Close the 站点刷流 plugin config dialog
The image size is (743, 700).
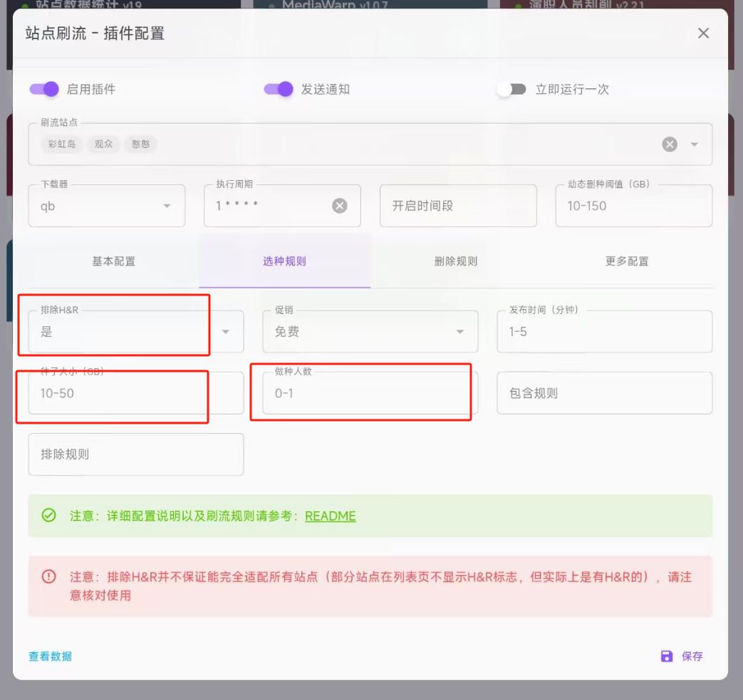point(703,33)
